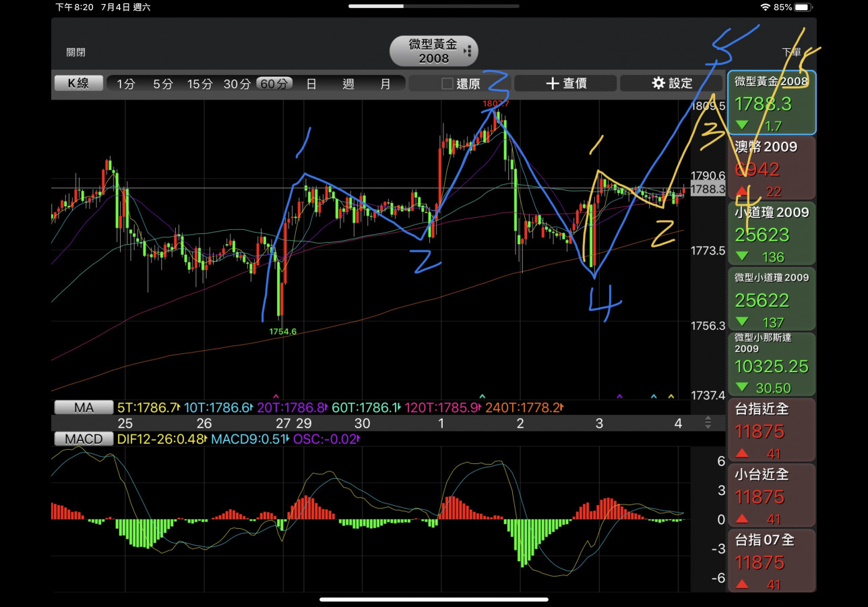This screenshot has width=868, height=607.
Task: Open the 台指 07全 quote tile
Action: (771, 560)
